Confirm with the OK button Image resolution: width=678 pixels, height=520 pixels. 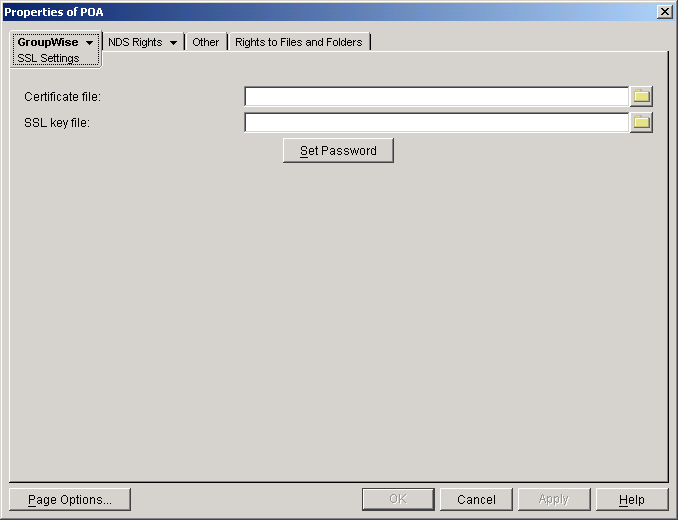[x=398, y=500]
